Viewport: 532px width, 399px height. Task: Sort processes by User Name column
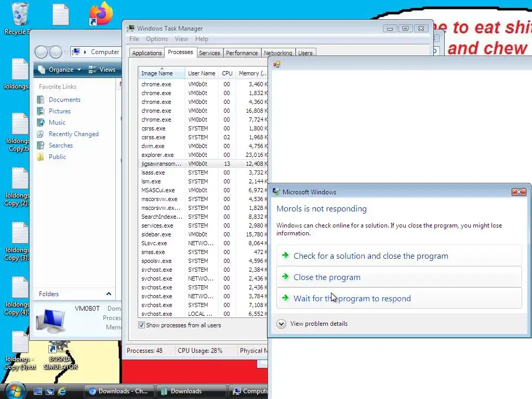click(x=202, y=73)
